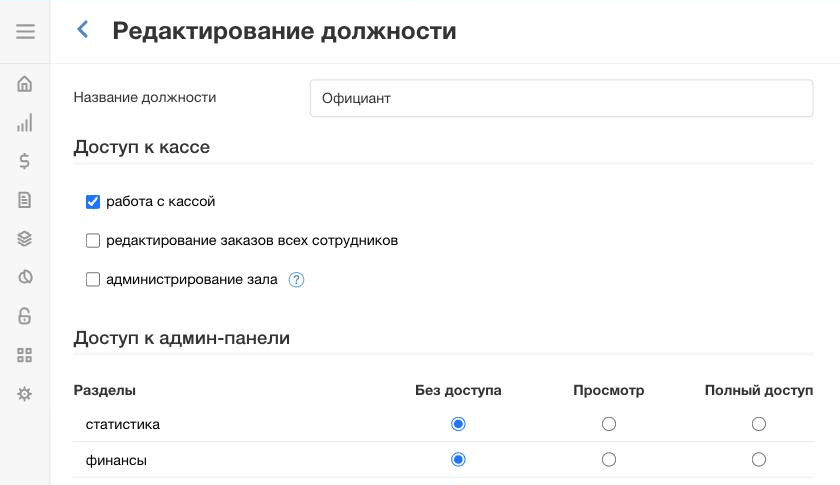840x485 pixels.
Task: Enable редактирование заказов всех сотрудников
Action: (x=93, y=241)
